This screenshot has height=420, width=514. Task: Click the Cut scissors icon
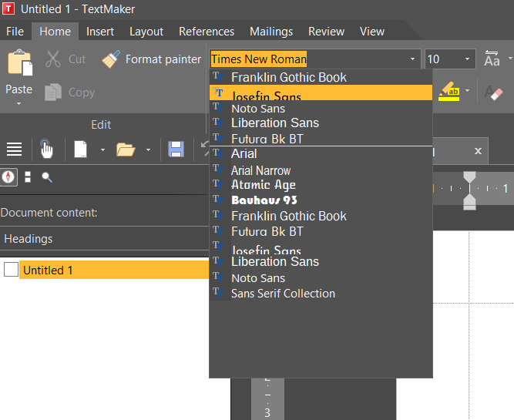[x=53, y=59]
